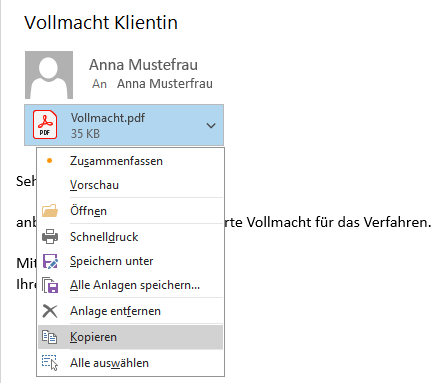Click recipient Anna Musterfrau
445x391 pixels.
coord(165,84)
